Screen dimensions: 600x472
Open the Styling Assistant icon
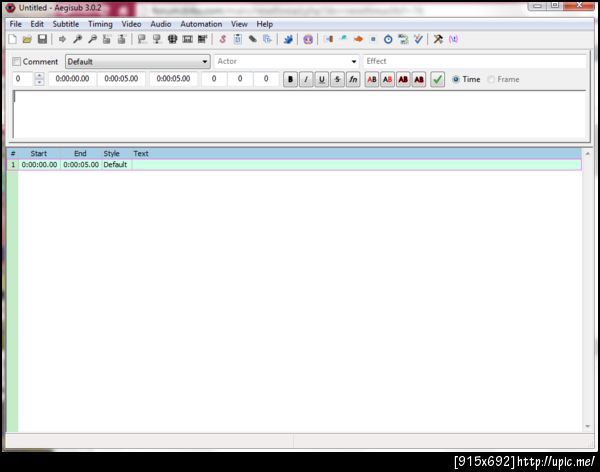click(344, 39)
